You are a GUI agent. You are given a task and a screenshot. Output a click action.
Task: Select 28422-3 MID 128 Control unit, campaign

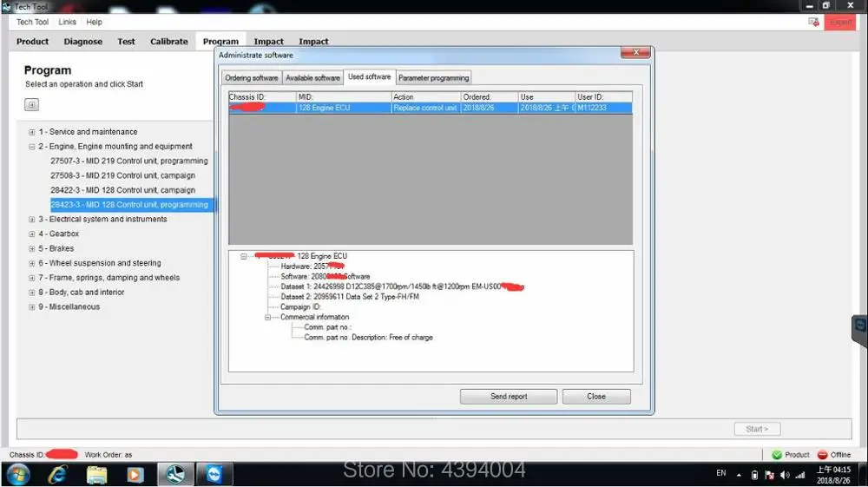tap(122, 190)
